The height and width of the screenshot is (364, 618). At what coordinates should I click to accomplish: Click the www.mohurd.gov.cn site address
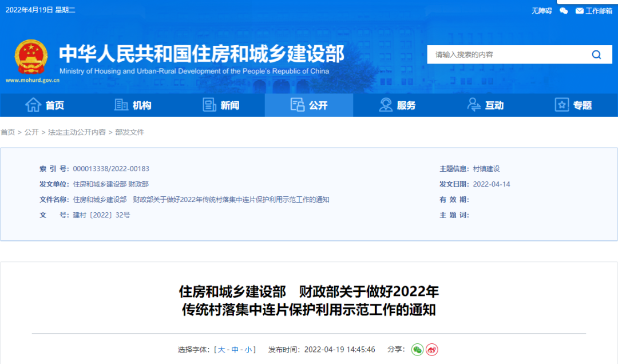pos(32,80)
